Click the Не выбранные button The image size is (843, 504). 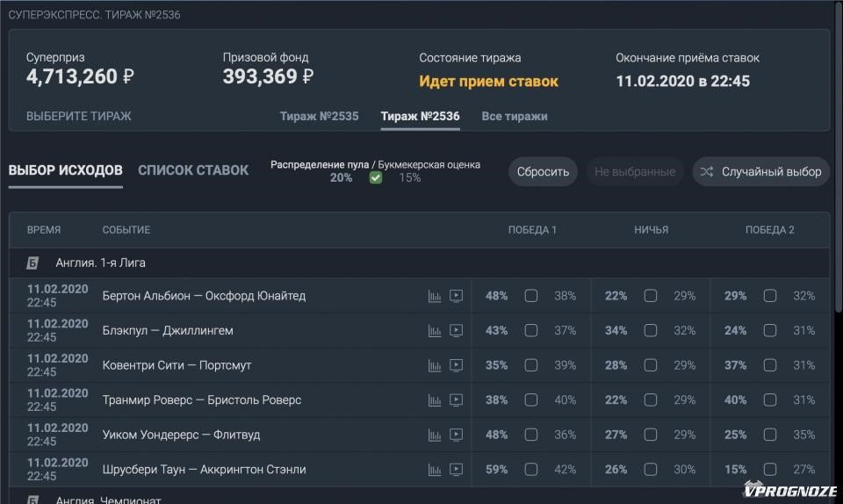635,172
